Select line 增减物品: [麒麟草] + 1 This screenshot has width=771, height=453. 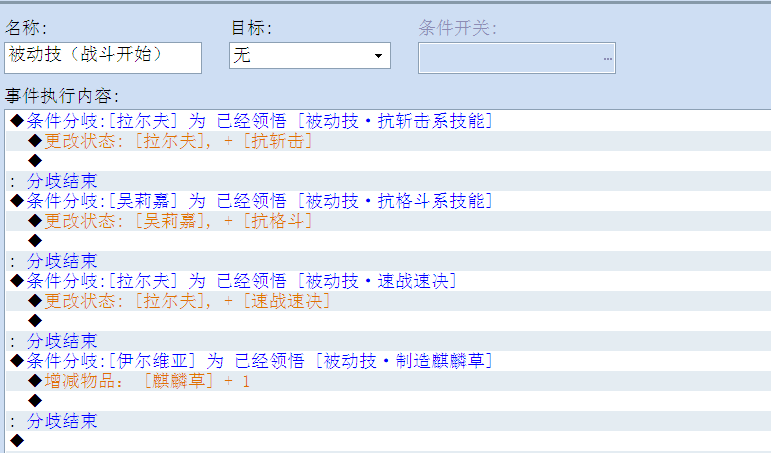tap(388, 381)
